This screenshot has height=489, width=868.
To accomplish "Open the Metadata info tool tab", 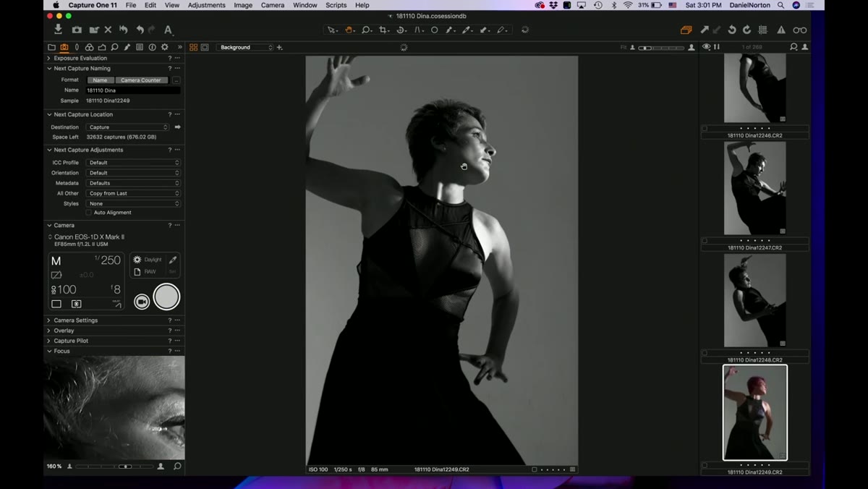I will click(x=152, y=47).
